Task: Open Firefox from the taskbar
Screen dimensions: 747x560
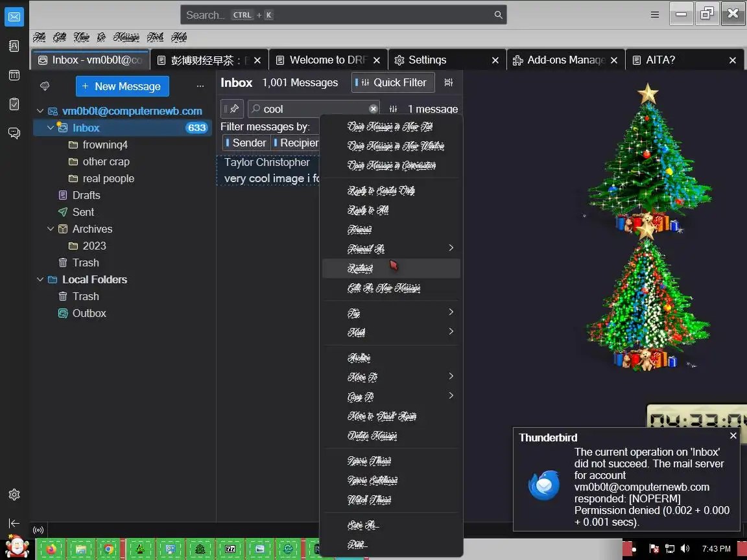Action: [51, 549]
